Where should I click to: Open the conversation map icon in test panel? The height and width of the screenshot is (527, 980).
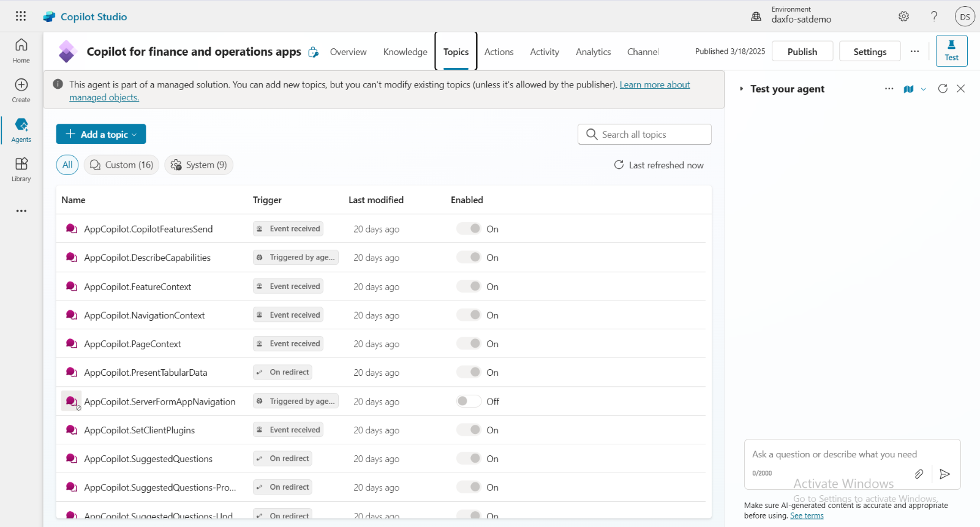point(908,89)
